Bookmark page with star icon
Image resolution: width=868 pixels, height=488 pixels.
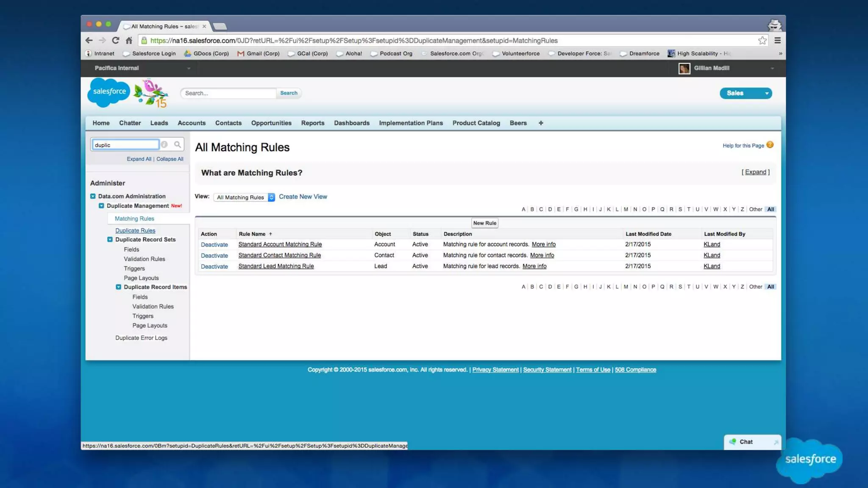(x=762, y=40)
